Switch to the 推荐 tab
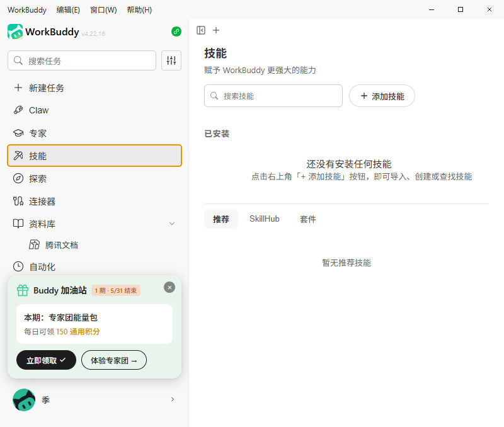The image size is (504, 427). [x=221, y=219]
